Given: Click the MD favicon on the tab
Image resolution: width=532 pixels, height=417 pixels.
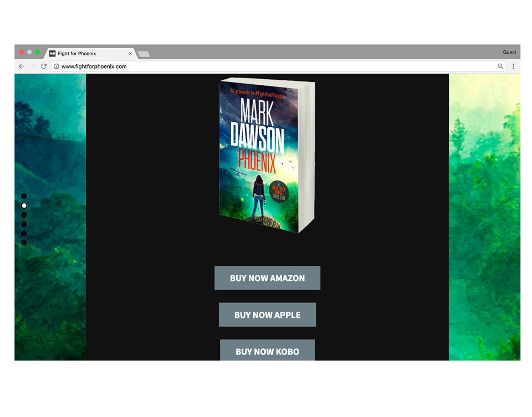Looking at the screenshot, I should coord(52,54).
